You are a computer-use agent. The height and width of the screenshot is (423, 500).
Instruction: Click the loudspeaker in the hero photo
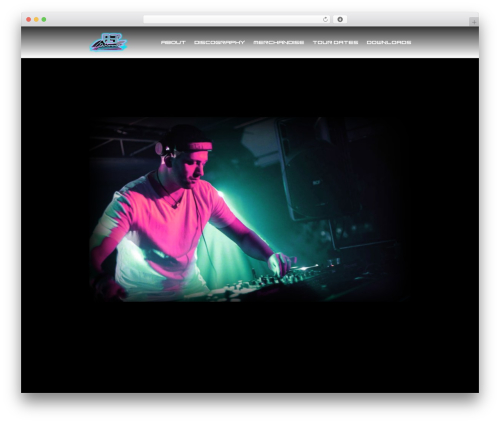(318, 170)
